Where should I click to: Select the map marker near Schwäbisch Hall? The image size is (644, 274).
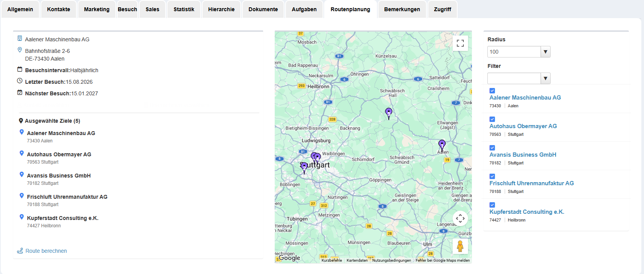pyautogui.click(x=389, y=113)
